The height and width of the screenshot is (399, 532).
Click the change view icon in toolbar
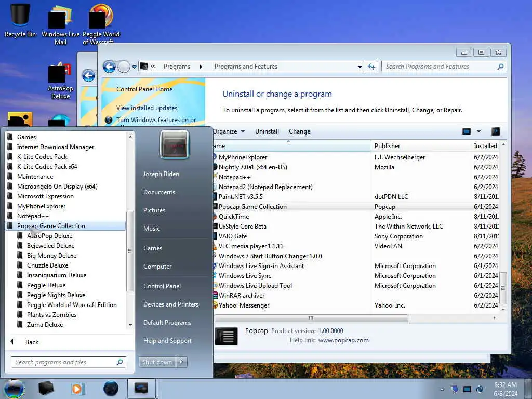(x=467, y=131)
